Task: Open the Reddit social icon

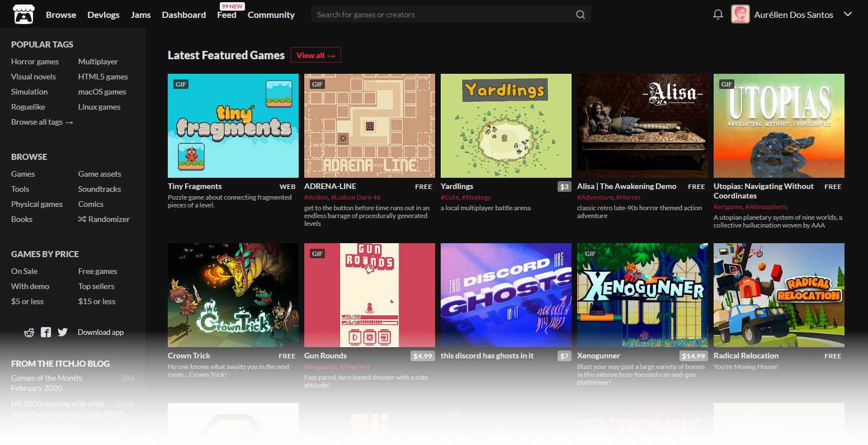Action: pyautogui.click(x=29, y=332)
